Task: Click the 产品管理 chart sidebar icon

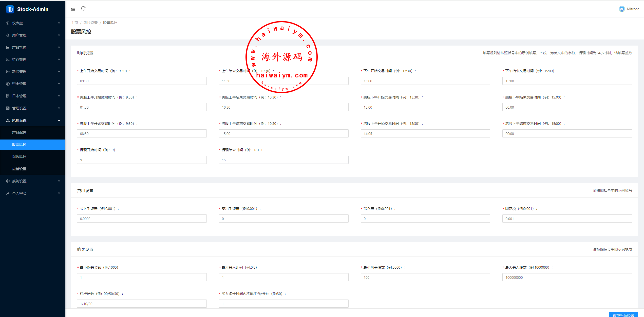Action: [8, 47]
